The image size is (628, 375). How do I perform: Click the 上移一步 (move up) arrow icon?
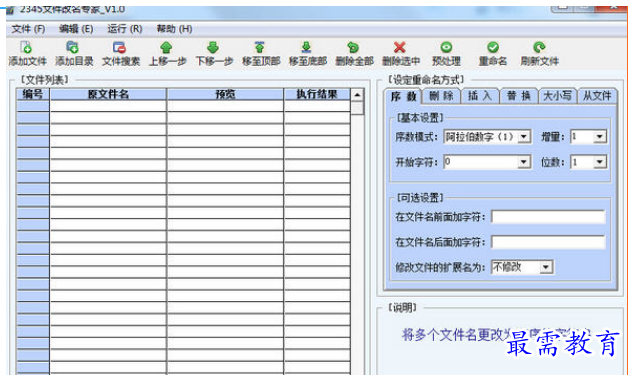coord(166,47)
